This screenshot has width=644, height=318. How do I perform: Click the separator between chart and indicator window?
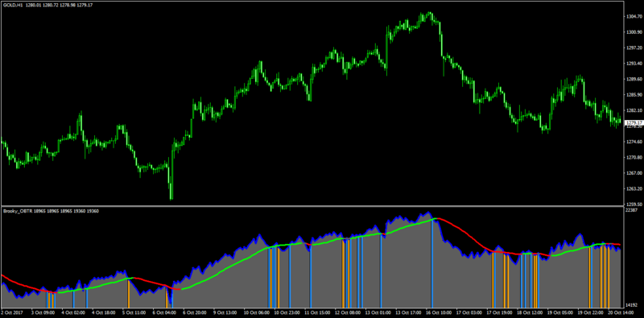[312, 206]
